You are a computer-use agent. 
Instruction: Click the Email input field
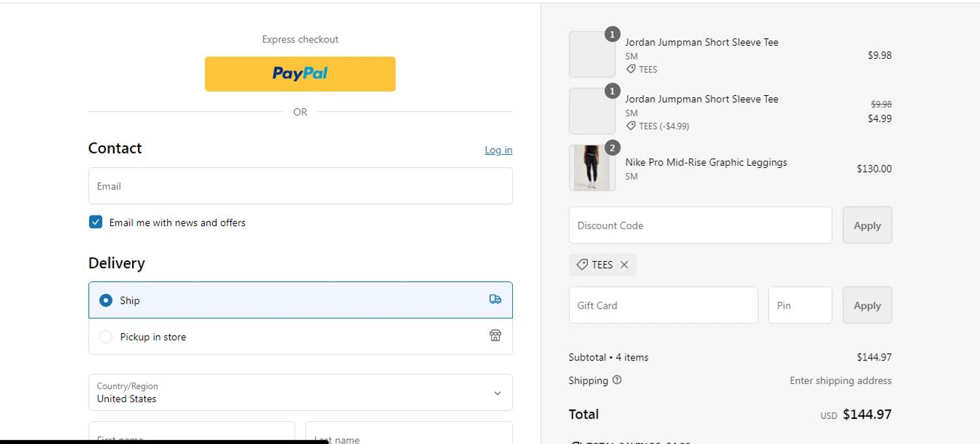[300, 186]
